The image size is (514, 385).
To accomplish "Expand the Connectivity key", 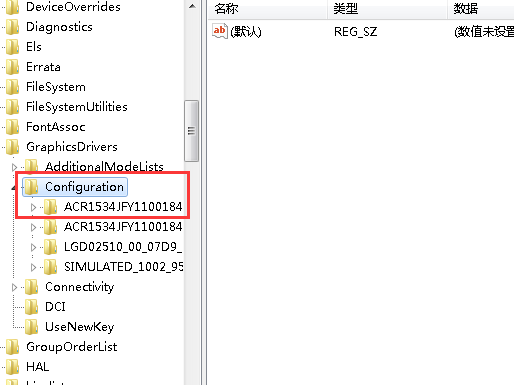I will 14,287.
